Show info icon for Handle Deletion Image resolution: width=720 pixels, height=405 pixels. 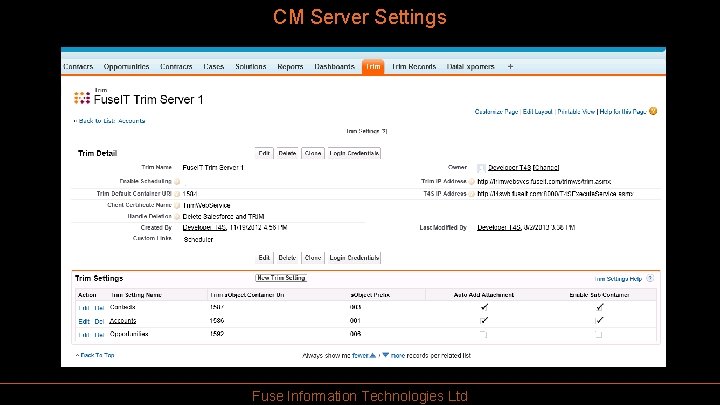[177, 216]
